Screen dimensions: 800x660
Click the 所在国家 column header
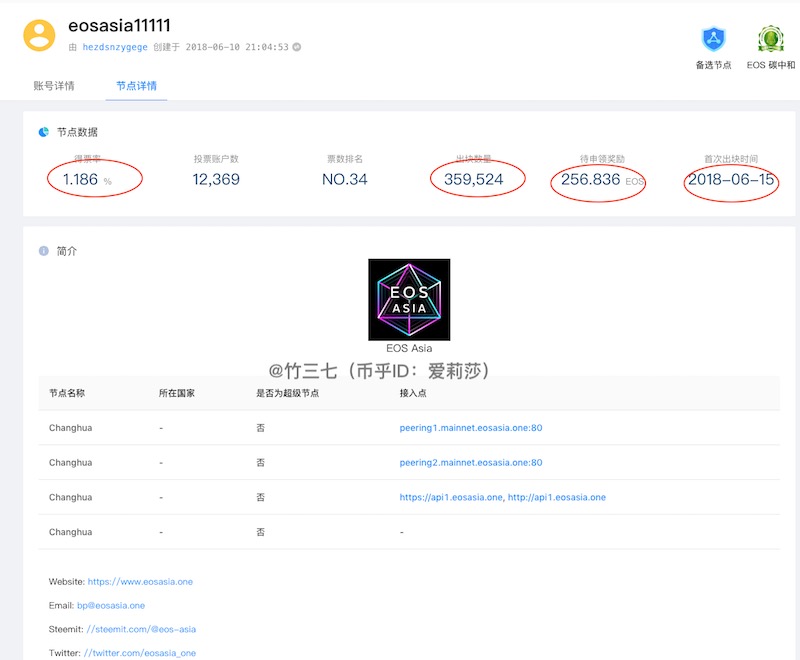pos(177,393)
